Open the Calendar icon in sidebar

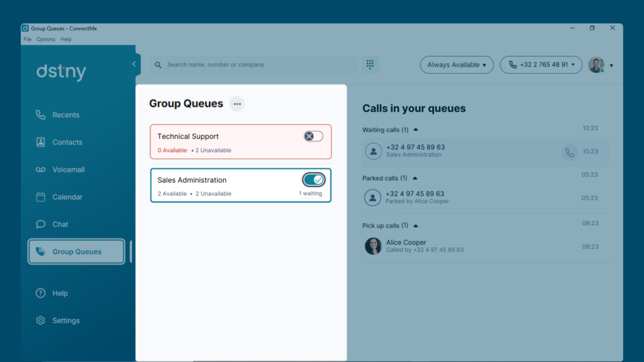[40, 197]
